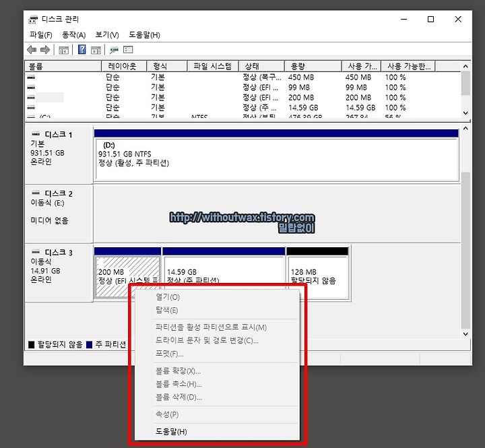Click the disk map pane scrollbar thumb
The image size is (485, 448).
pos(465,250)
